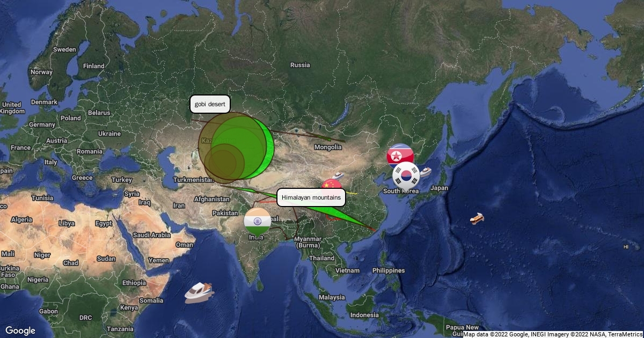Click the Russia country label
Viewport: 644px width, 338px height.
pyautogui.click(x=300, y=65)
